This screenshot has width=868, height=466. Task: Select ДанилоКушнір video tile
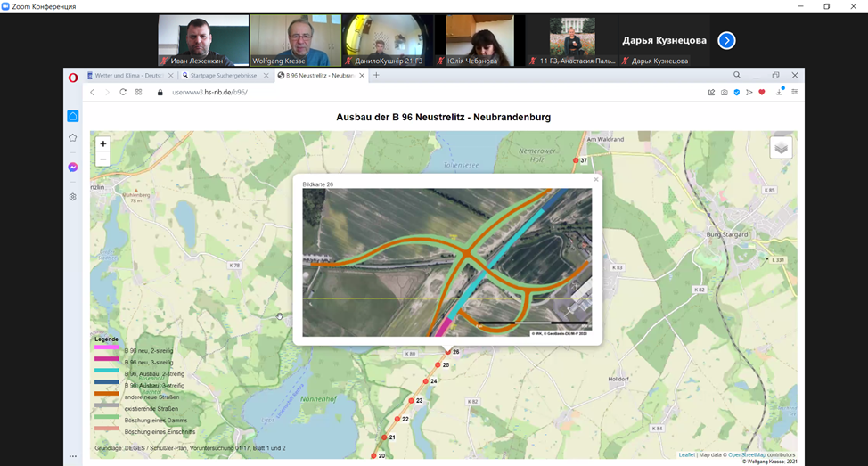click(388, 41)
